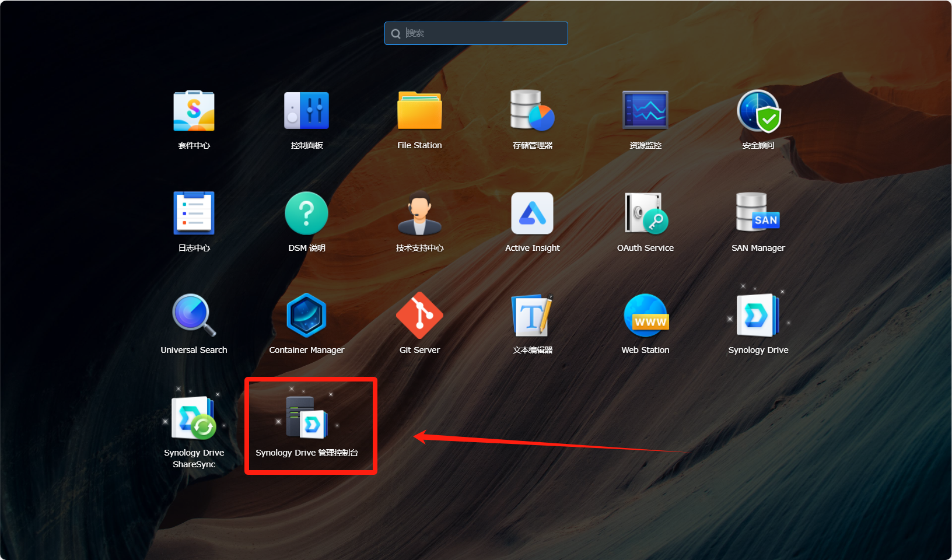Open Synology Drive Admin Console (管理控制台)
952x560 pixels.
pyautogui.click(x=306, y=418)
